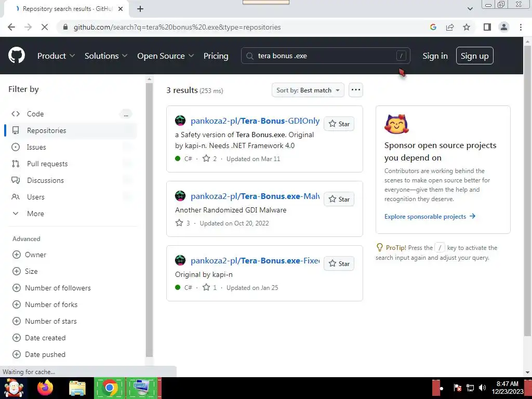Click the Santa start button on taskbar
Screen dimensions: 532x399
[14, 388]
